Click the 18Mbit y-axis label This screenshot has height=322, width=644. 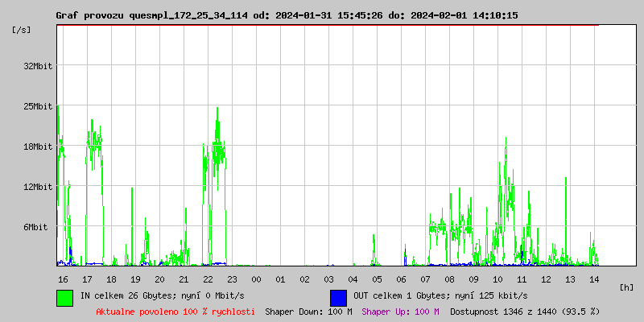click(x=38, y=147)
